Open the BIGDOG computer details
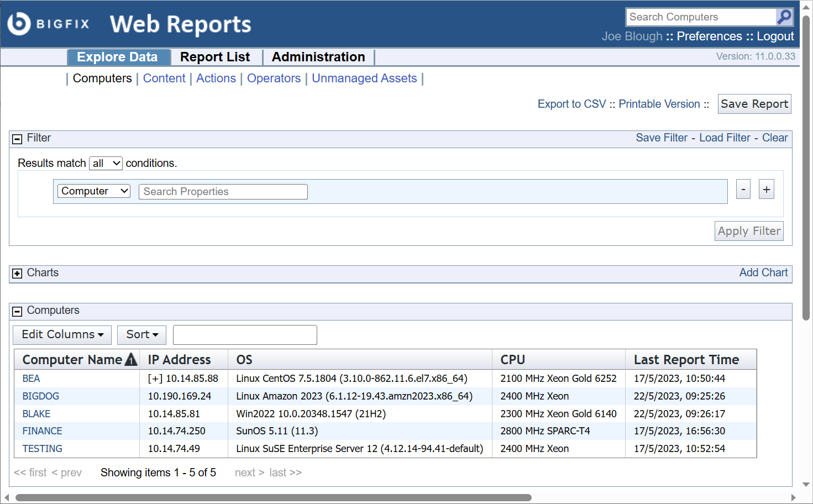 [x=40, y=396]
